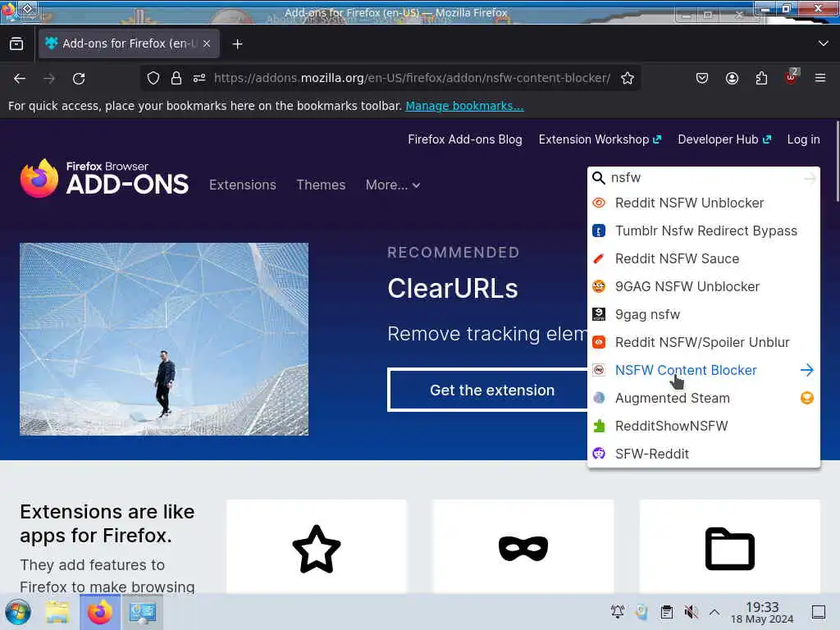The image size is (840, 630).
Task: Bookmark this page with the star icon
Action: (628, 78)
